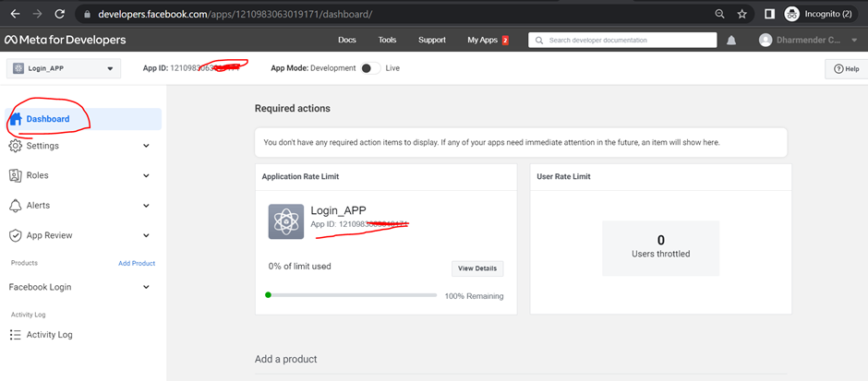Click the Help button

[847, 69]
